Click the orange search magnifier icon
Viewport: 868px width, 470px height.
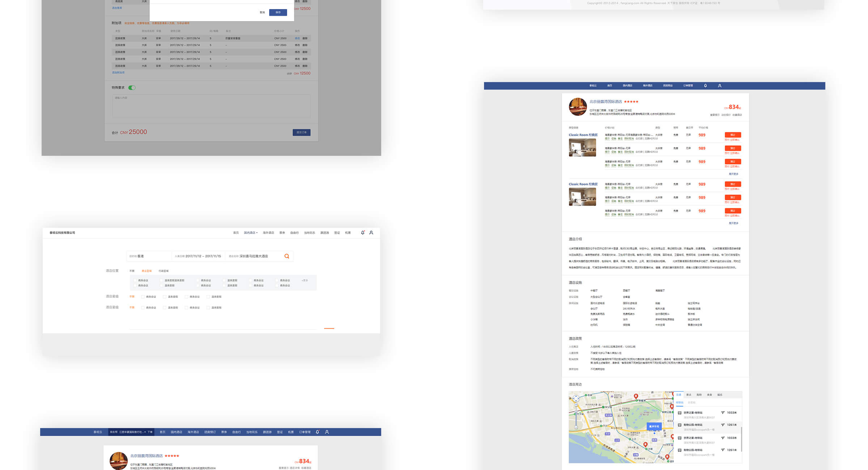(x=286, y=256)
